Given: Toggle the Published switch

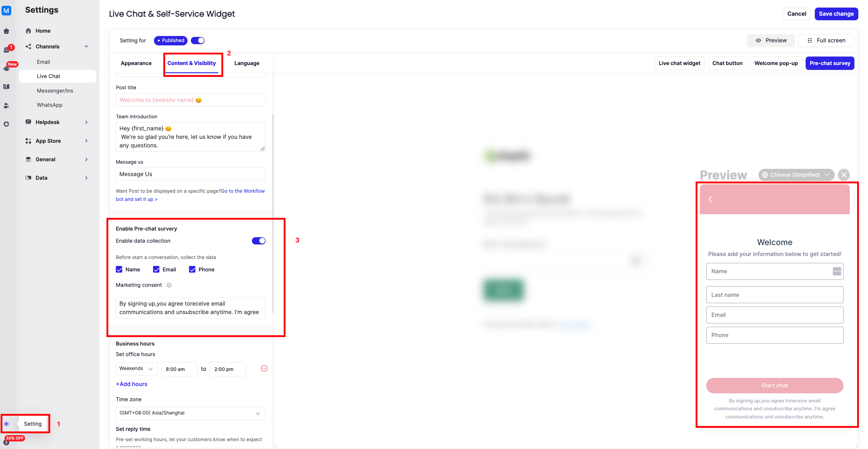Looking at the screenshot, I should point(198,41).
